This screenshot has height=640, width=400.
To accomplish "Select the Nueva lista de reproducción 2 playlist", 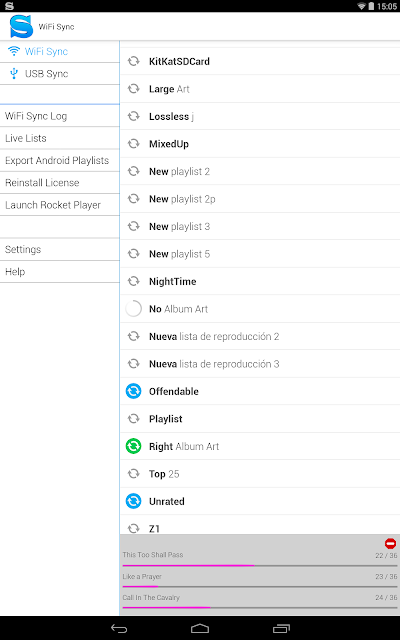I will point(260,336).
